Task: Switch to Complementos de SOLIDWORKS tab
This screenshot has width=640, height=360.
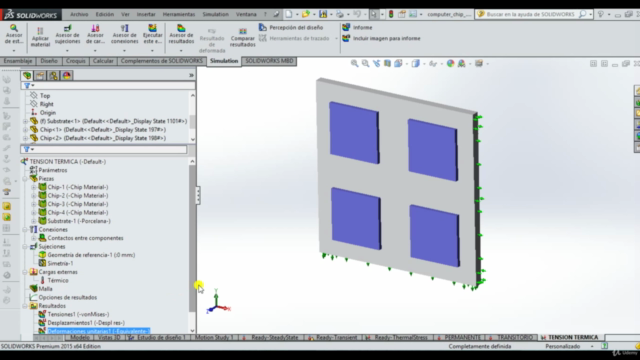Action: point(162,61)
